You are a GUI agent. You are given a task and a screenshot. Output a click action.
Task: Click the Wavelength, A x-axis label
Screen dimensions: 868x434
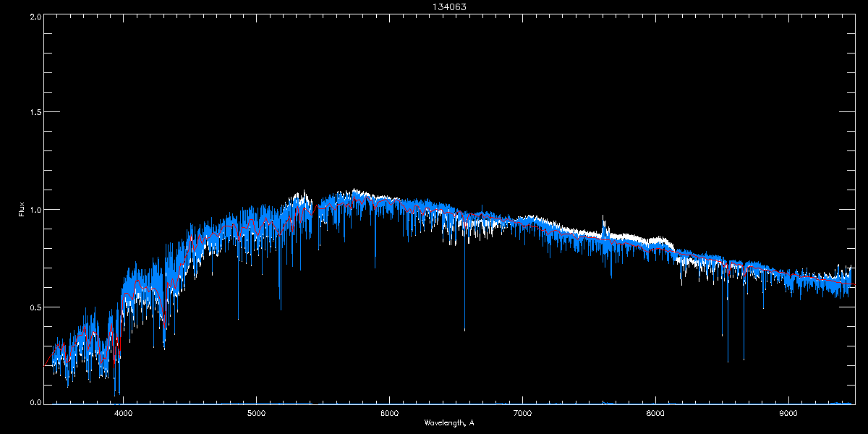tap(449, 423)
